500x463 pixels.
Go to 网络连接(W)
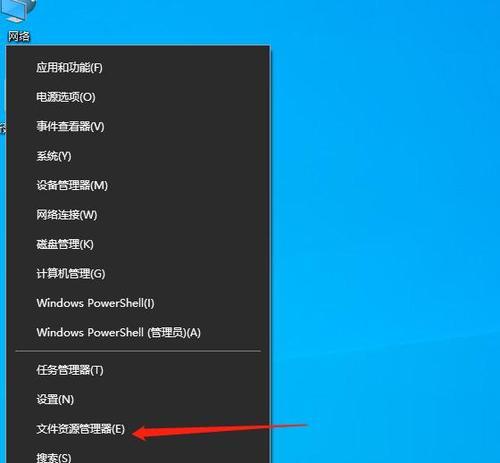(x=138, y=215)
